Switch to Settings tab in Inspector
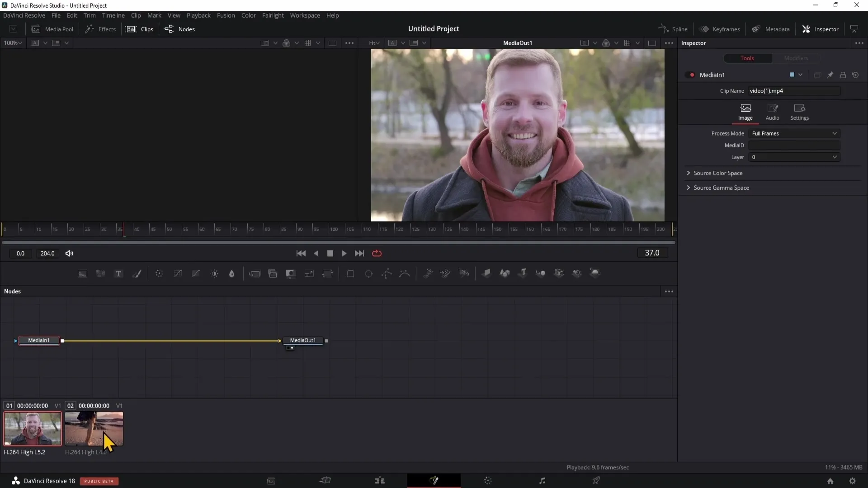The height and width of the screenshot is (488, 868). 799,112
